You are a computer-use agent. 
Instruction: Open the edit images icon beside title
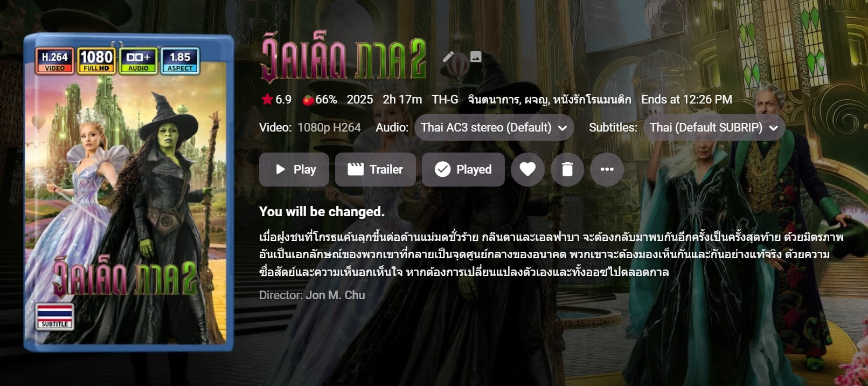tap(476, 57)
